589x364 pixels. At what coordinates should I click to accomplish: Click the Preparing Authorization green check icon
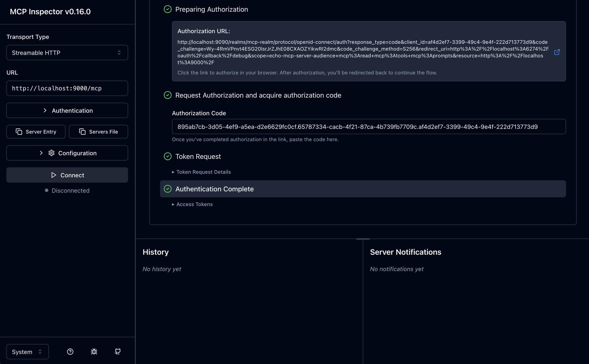(x=168, y=9)
